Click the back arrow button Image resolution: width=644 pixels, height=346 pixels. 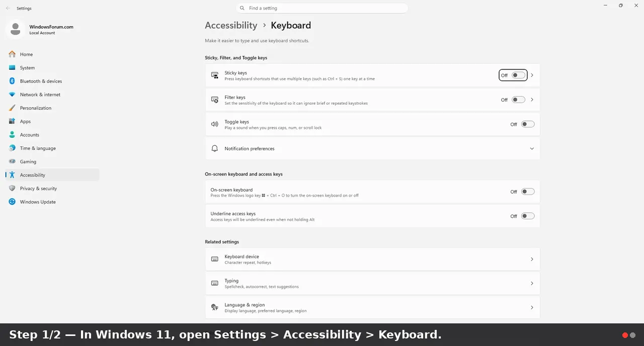8,8
